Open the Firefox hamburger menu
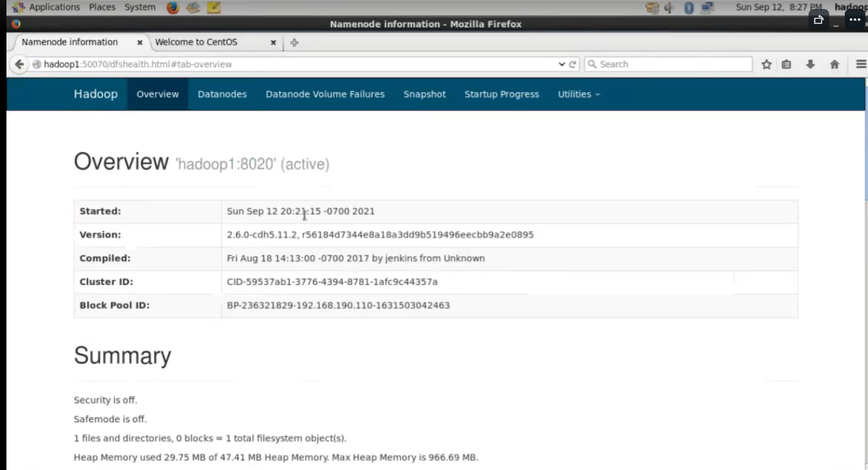 [860, 64]
